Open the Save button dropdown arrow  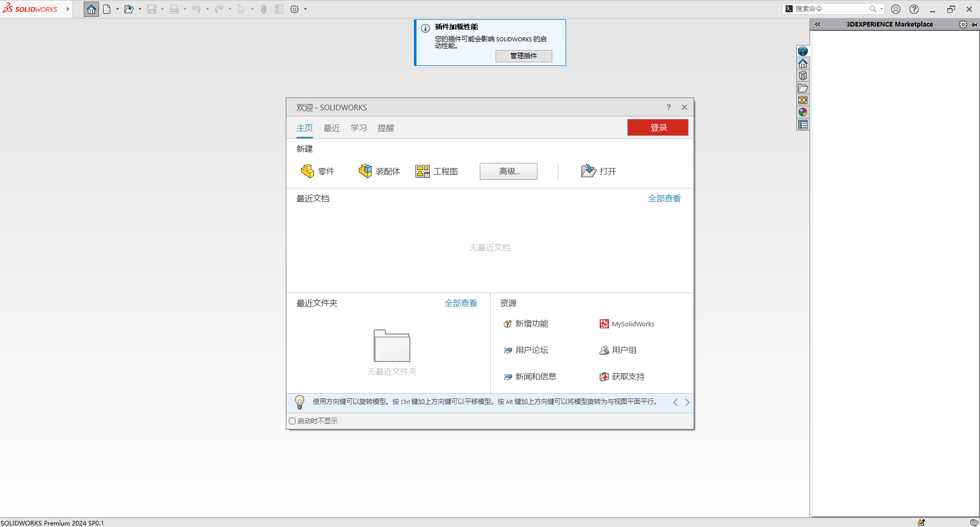162,9
